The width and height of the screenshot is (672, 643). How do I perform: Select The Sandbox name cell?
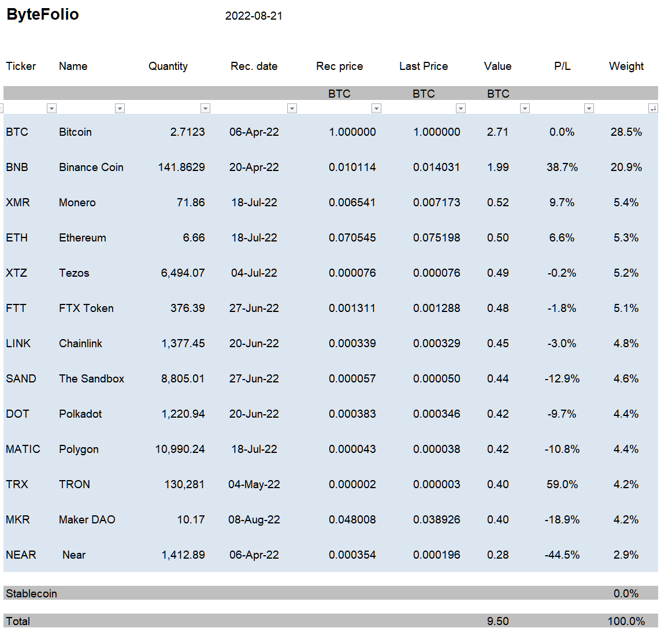pos(92,378)
